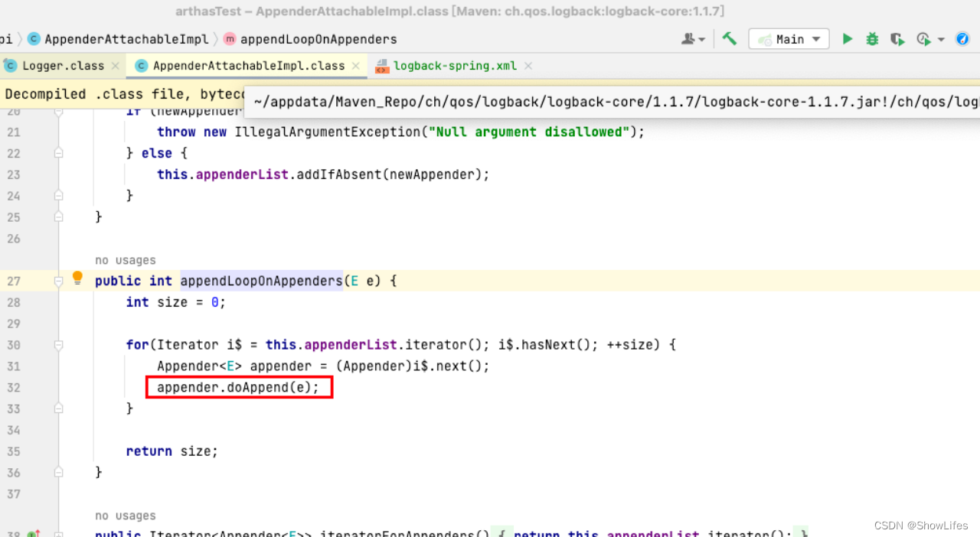Click the blue class icon on AppenderAttachableImpl.class tab

[x=142, y=66]
